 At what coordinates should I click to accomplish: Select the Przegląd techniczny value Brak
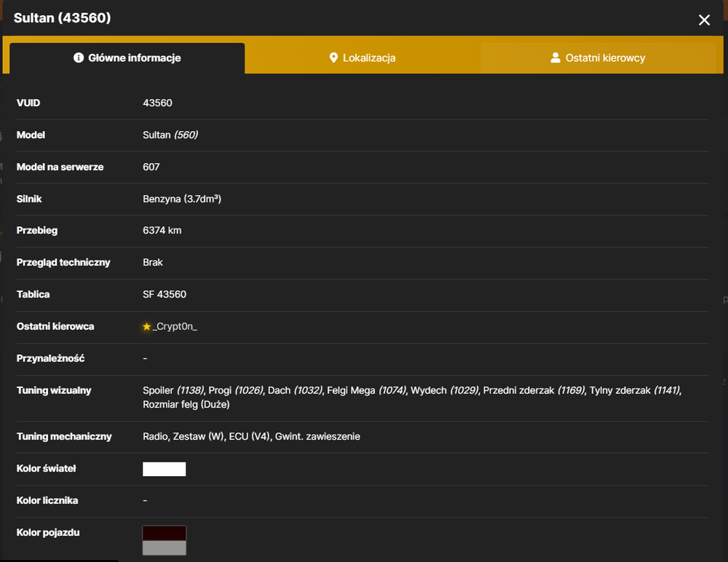pos(153,262)
